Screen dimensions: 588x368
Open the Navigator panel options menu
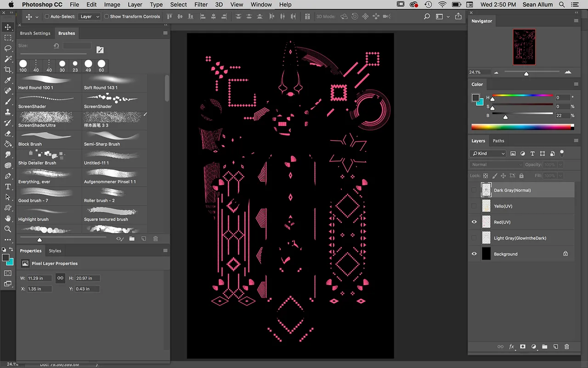[x=576, y=21]
